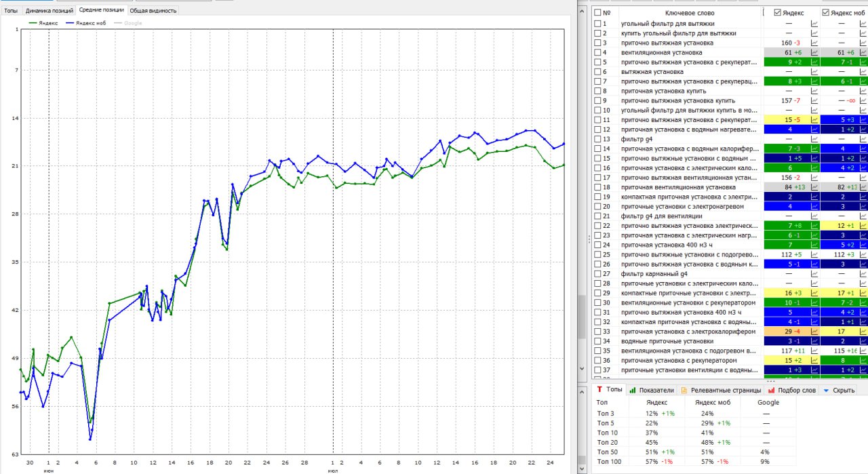Open the Подбор слов tab

click(x=791, y=390)
